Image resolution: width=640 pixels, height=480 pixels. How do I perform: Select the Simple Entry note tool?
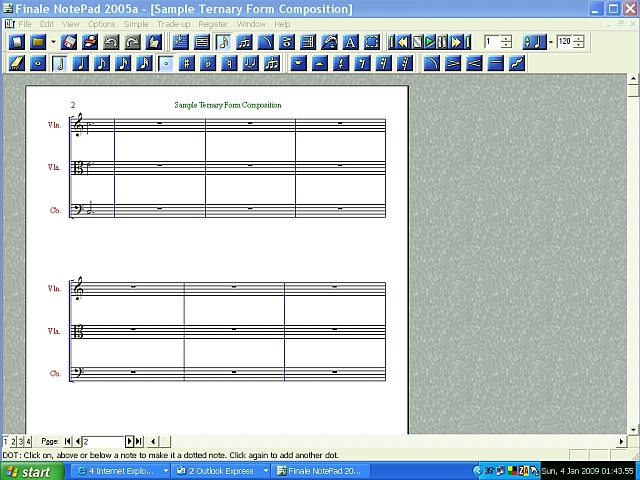(x=223, y=42)
